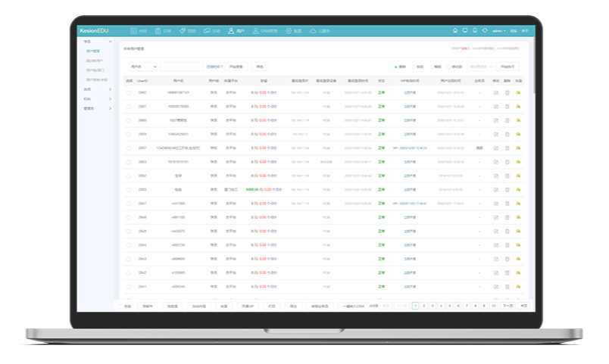The width and height of the screenshot is (609, 364).
Task: Open the CRM管理 tab in top navigation
Action: 265,31
